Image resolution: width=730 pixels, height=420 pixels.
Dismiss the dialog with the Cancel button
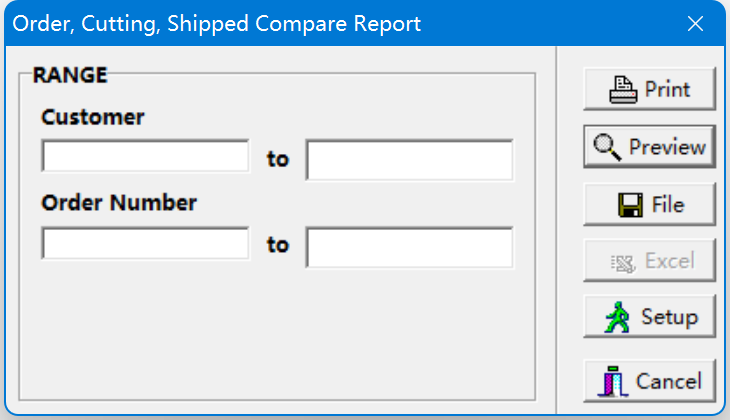pos(649,381)
